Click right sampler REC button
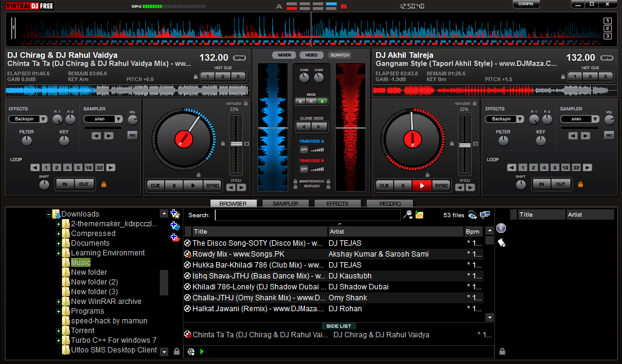Screen dimensions: 622x364 tap(609, 135)
